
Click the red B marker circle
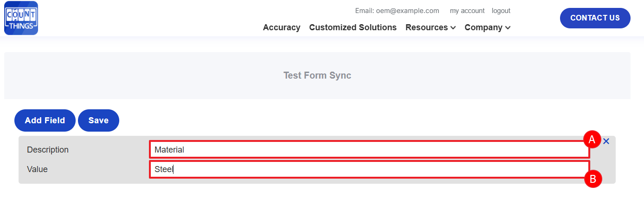point(592,179)
